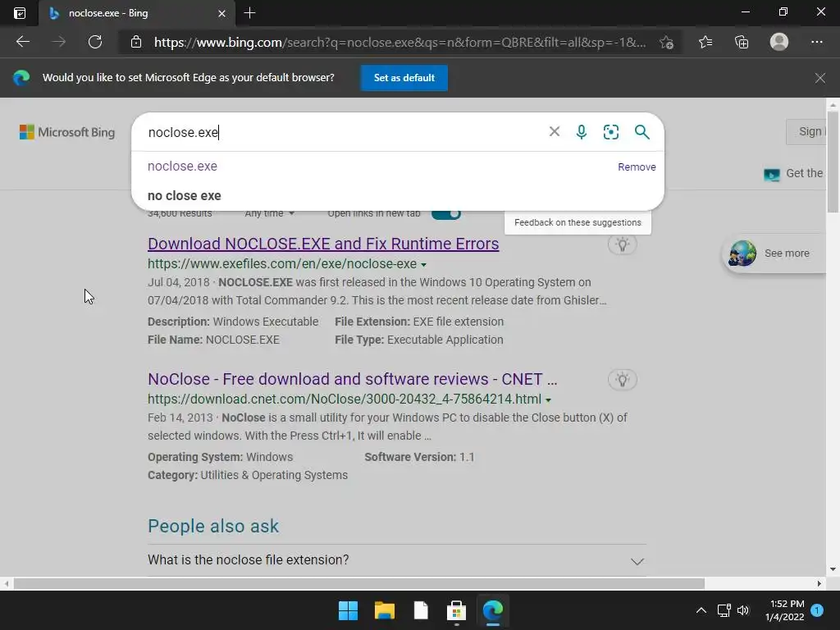Open the tab actions menu icon
The width and height of the screenshot is (840, 630).
click(20, 13)
